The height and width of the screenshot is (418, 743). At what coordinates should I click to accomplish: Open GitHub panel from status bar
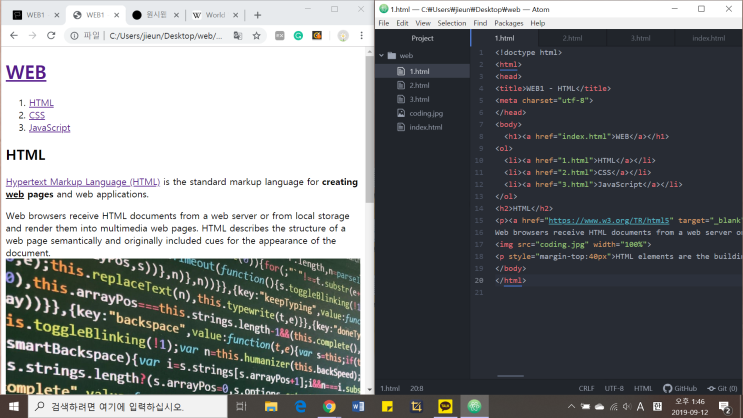[680, 388]
